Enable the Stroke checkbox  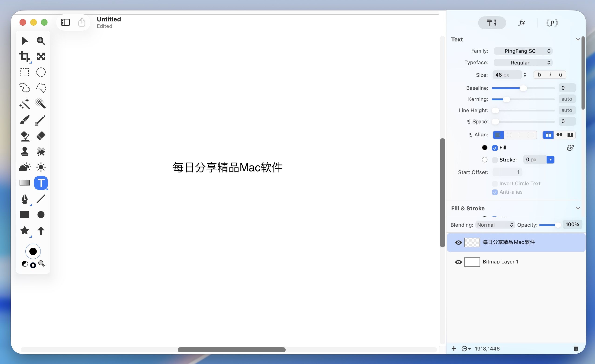(494, 160)
